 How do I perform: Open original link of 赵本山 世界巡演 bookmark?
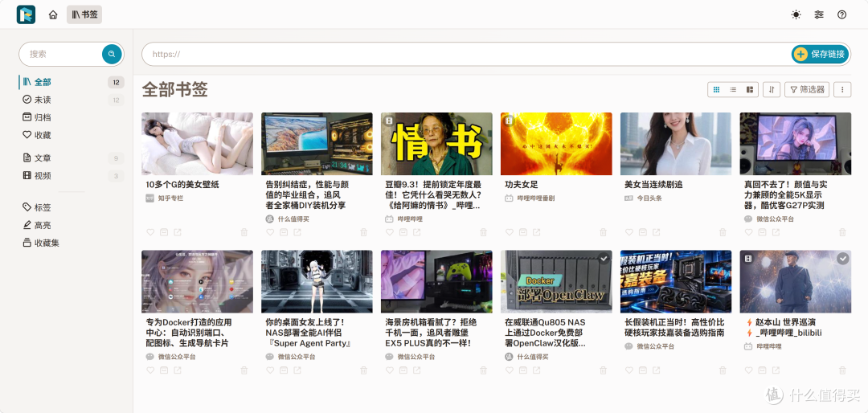click(x=776, y=370)
